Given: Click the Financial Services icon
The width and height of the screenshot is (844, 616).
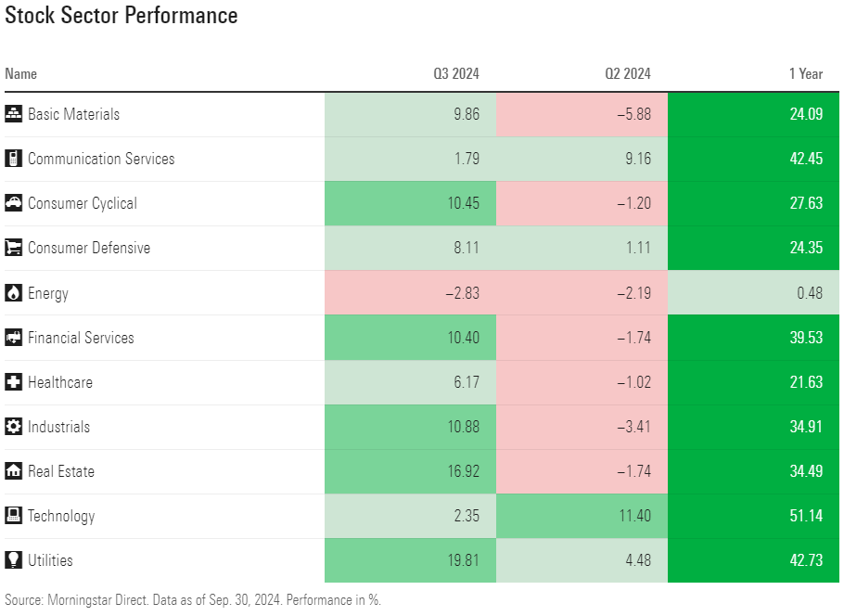Looking at the screenshot, I should (x=13, y=338).
